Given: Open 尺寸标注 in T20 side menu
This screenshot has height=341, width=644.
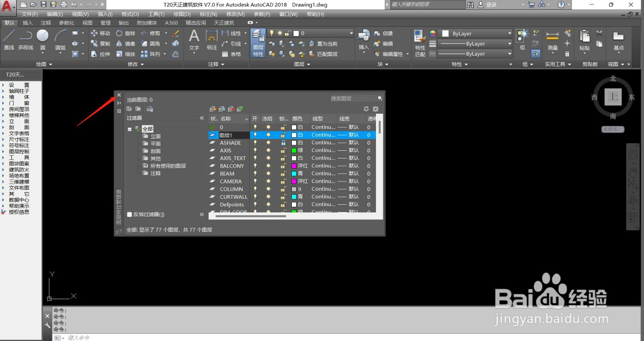Looking at the screenshot, I should [19, 139].
